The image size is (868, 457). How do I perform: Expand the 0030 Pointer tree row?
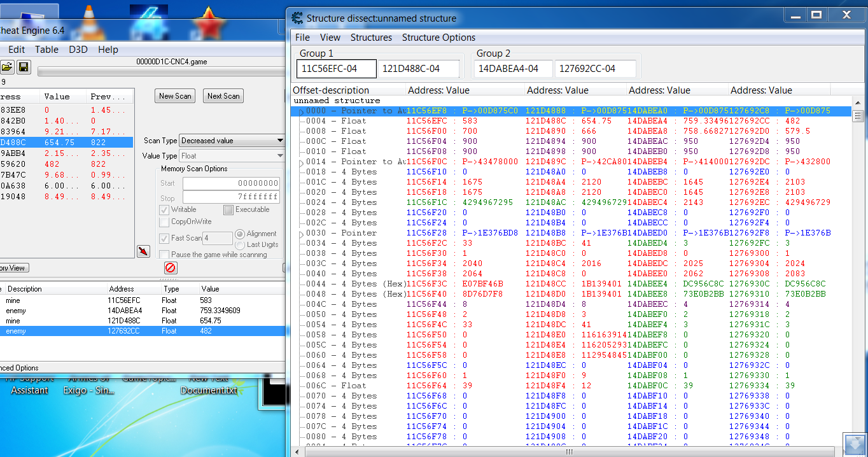pos(301,234)
